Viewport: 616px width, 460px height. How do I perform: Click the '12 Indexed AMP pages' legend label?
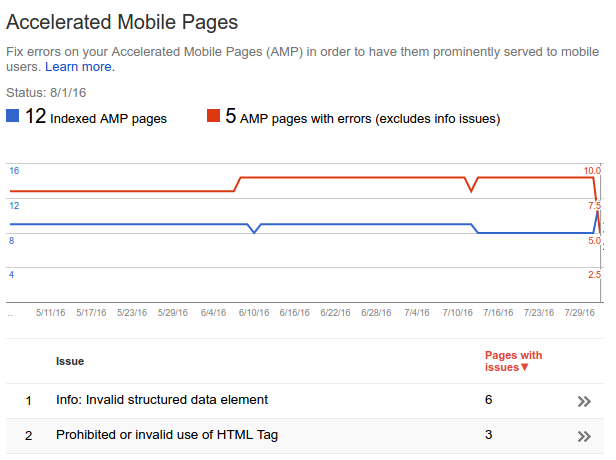point(96,118)
